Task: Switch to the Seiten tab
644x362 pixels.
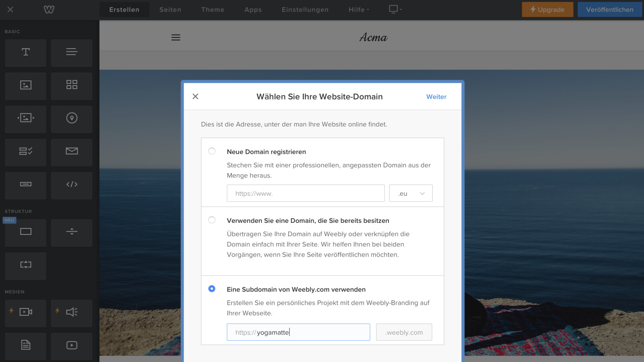Action: pos(170,10)
